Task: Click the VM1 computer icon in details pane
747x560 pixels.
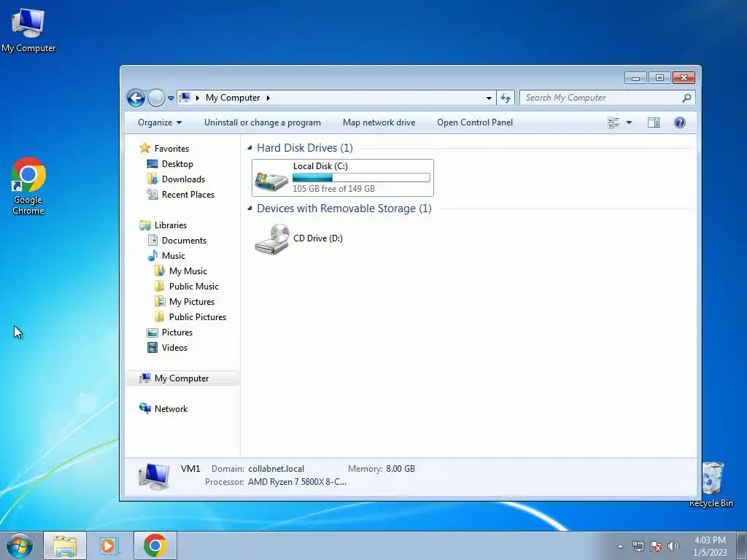Action: [x=153, y=476]
